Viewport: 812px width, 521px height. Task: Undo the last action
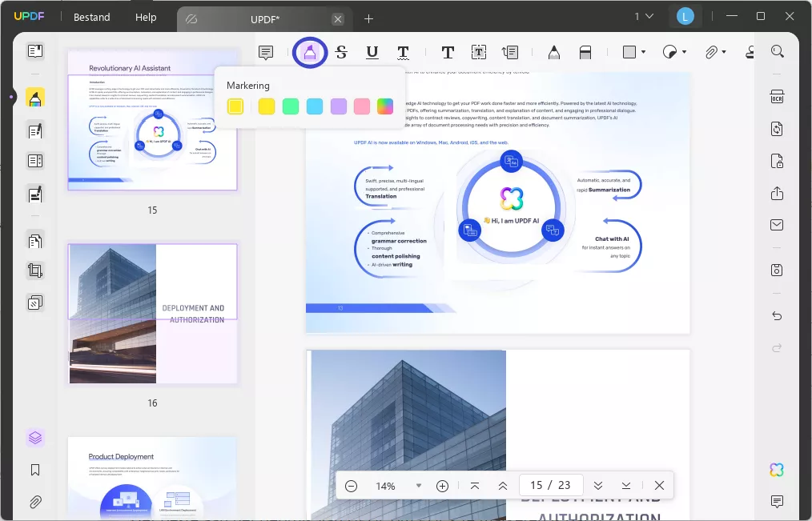coord(777,316)
